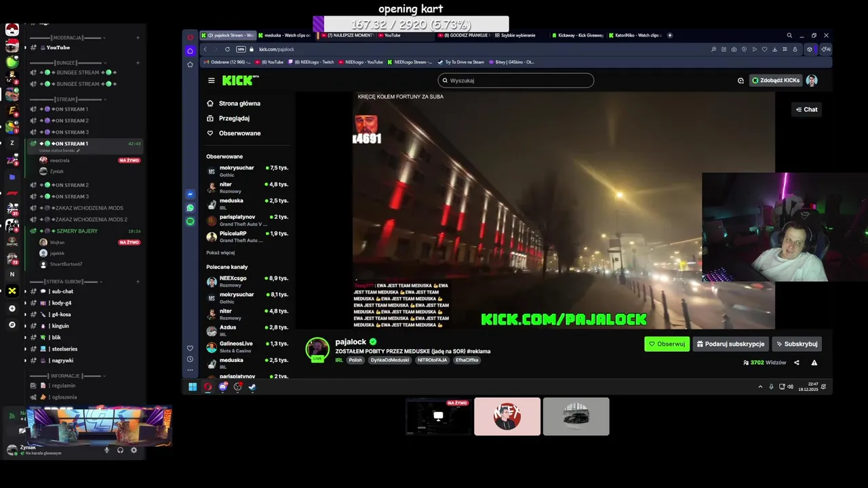
Task: Open Discord user settings gear
Action: point(134,450)
